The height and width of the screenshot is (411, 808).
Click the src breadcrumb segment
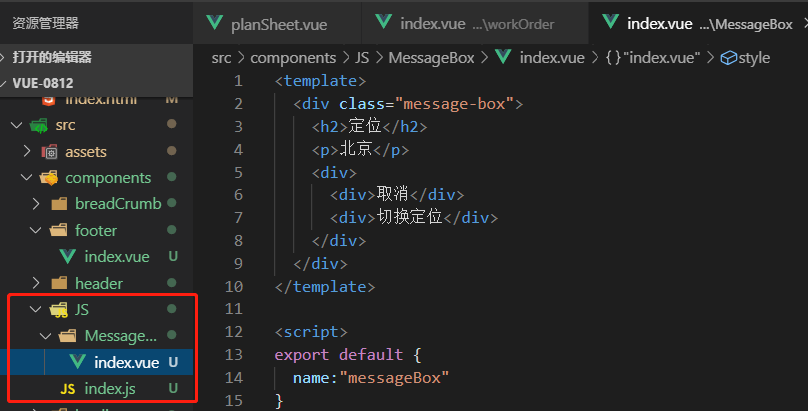pyautogui.click(x=221, y=58)
